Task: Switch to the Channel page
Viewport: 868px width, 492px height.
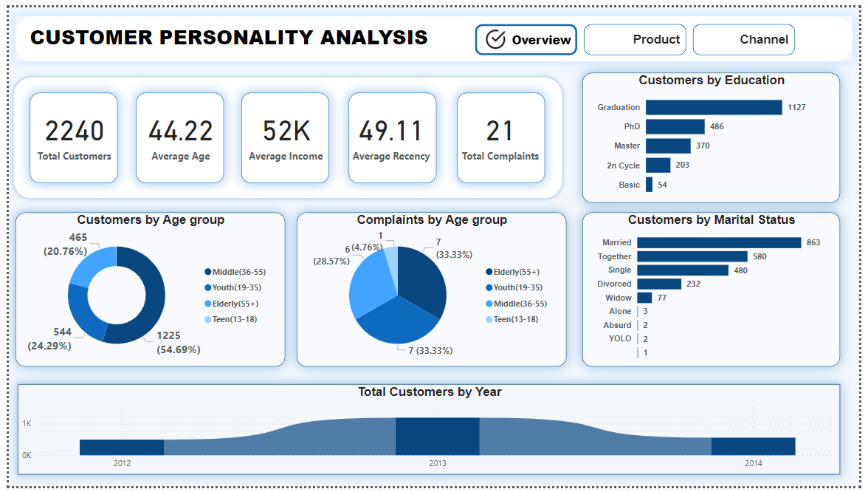Action: coord(744,39)
